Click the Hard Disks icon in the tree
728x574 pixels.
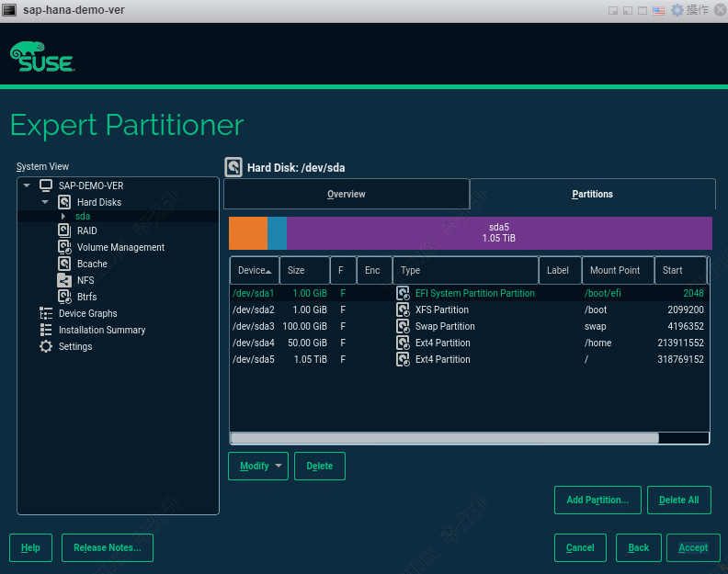click(64, 202)
